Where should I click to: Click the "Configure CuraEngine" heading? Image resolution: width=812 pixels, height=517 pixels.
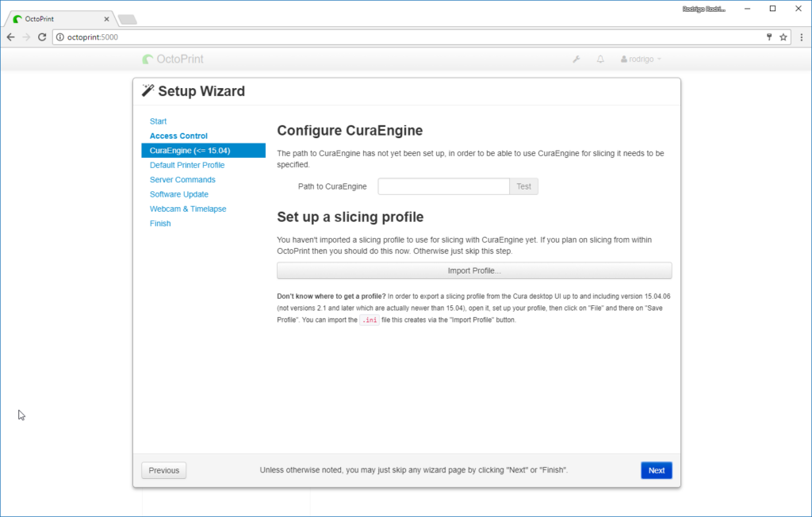[350, 131]
